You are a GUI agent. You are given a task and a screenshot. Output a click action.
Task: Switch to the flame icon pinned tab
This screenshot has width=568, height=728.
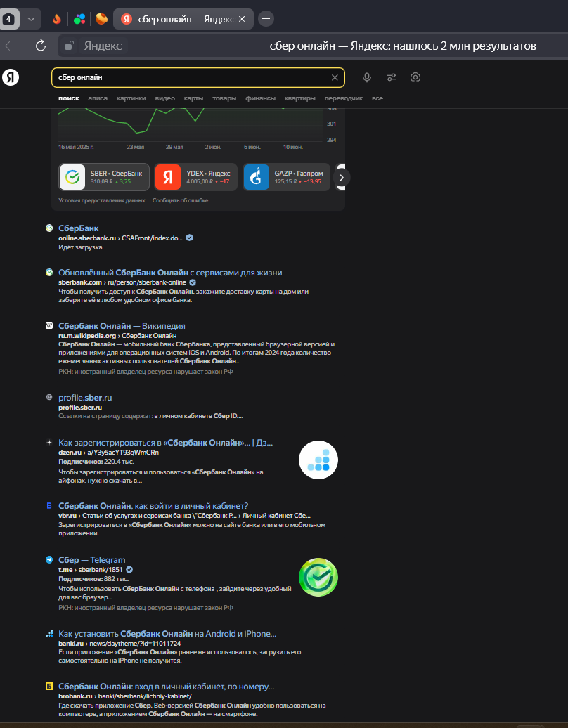[57, 19]
